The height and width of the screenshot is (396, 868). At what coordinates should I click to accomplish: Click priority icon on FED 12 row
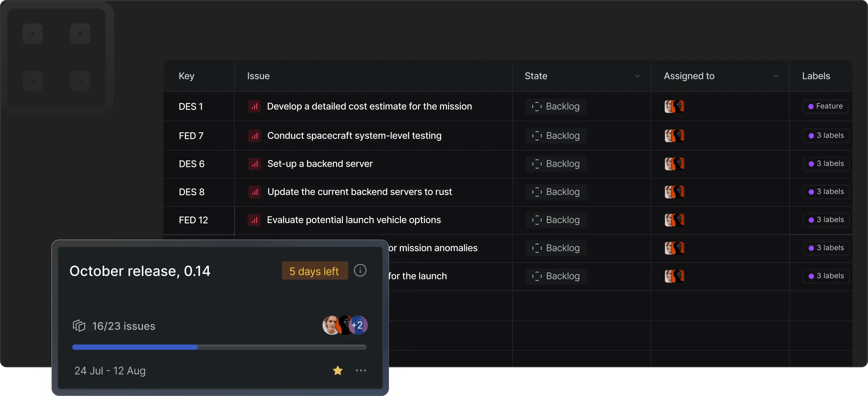click(x=254, y=220)
